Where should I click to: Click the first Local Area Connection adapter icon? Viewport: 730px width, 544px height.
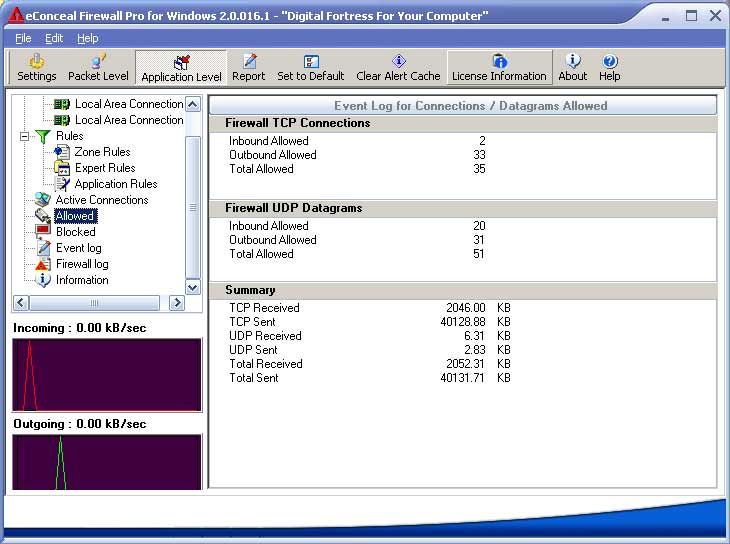pyautogui.click(x=61, y=104)
